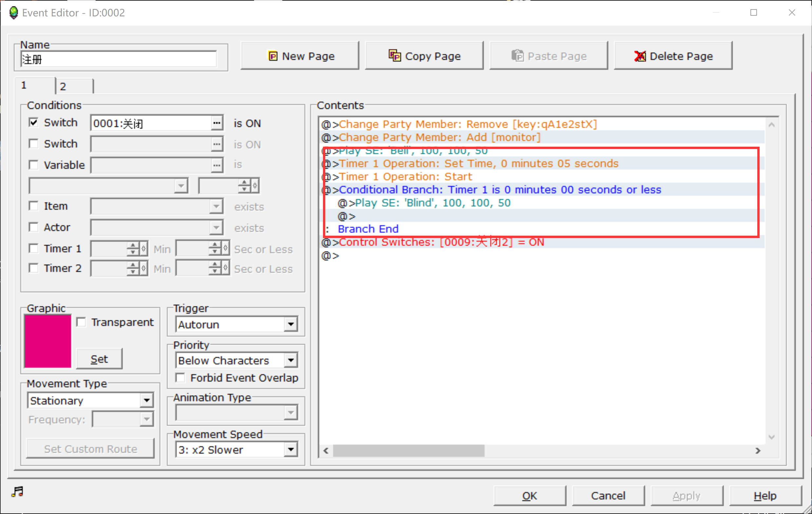Image resolution: width=812 pixels, height=514 pixels.
Task: Select the Play SE 'Blind' line
Action: (x=542, y=203)
